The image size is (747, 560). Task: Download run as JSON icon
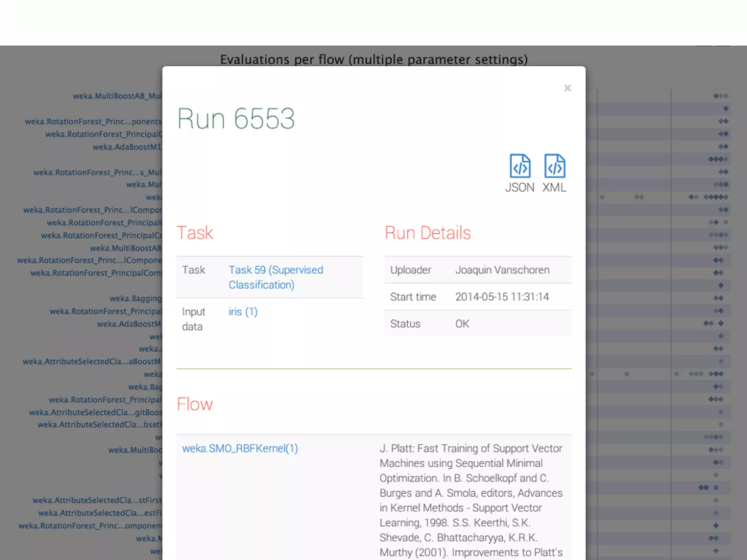520,166
